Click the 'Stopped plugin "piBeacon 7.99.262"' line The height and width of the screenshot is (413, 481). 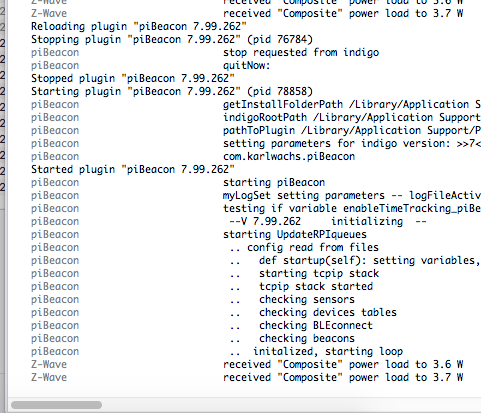pos(133,78)
